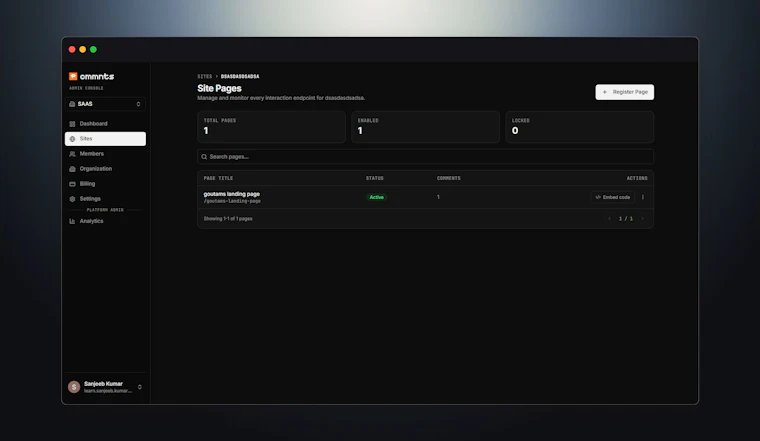
Task: Click the Organization building icon
Action: point(72,169)
